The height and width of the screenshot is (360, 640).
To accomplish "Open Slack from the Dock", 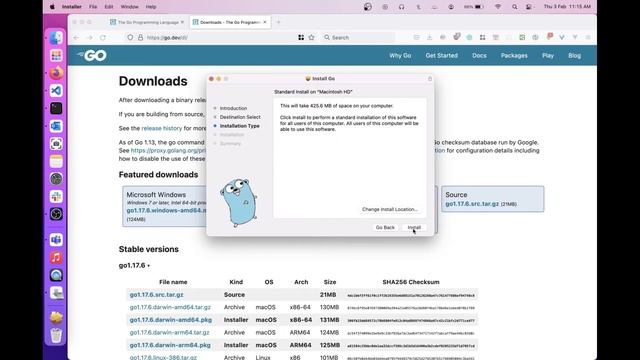I will click(x=56, y=196).
